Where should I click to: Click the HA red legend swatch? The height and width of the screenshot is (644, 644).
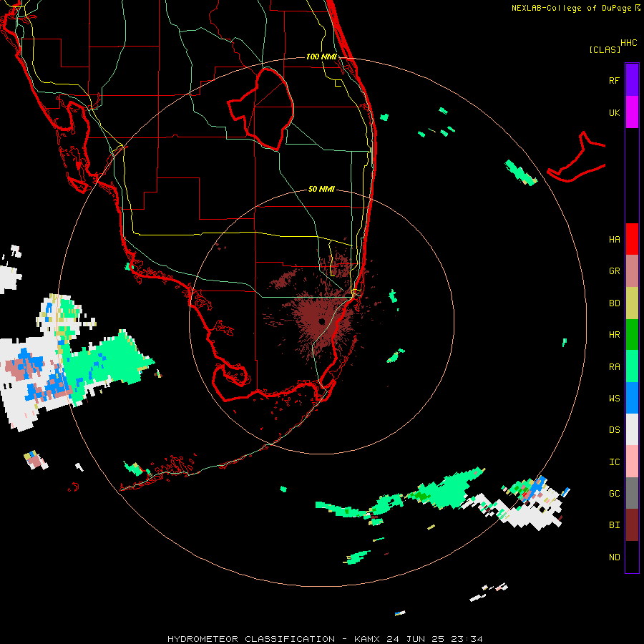(632, 239)
